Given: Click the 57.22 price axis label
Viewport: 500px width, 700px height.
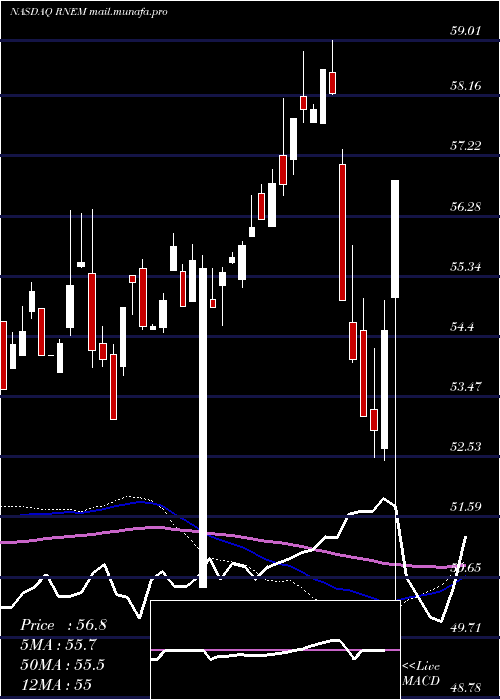Looking at the screenshot, I should [x=465, y=146].
